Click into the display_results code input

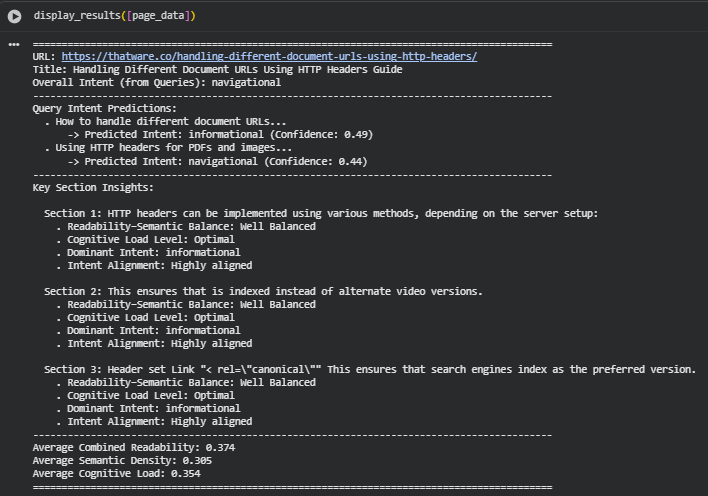point(300,16)
